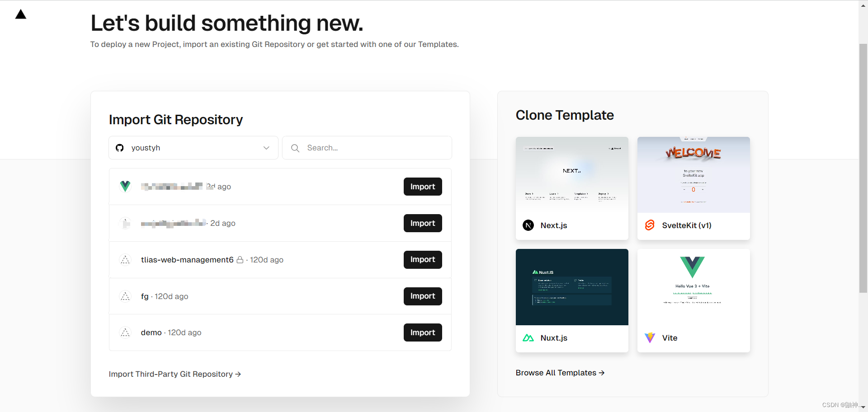Import the first repository in the list
Image resolution: width=868 pixels, height=412 pixels.
point(423,187)
